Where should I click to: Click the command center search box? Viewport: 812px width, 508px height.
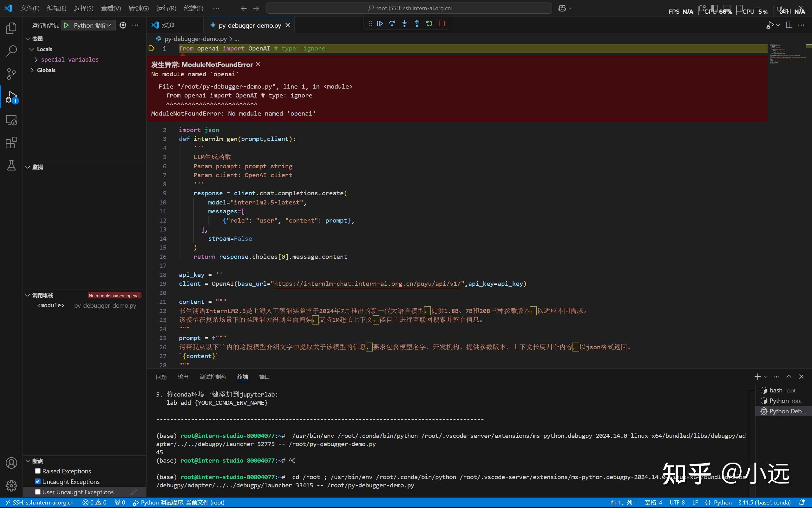pyautogui.click(x=409, y=8)
